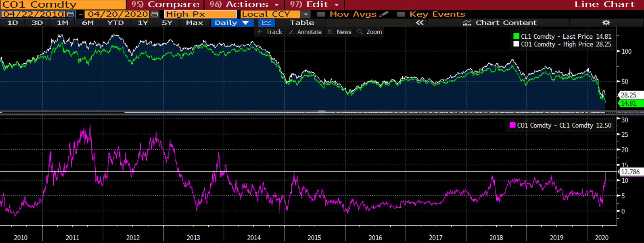Select the 5Y range tab

click(167, 23)
